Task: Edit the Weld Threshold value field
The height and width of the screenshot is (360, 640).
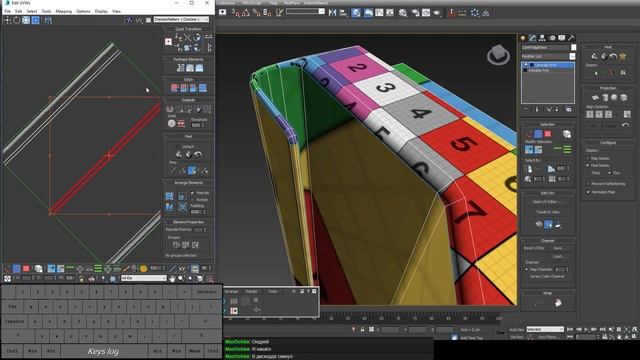Action: tap(196, 125)
